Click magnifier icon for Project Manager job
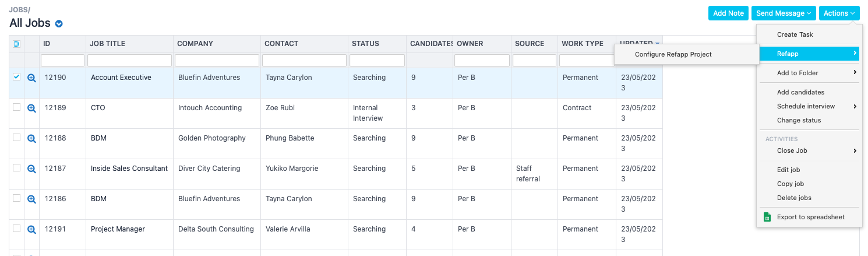This screenshot has height=256, width=868. pos(31,229)
